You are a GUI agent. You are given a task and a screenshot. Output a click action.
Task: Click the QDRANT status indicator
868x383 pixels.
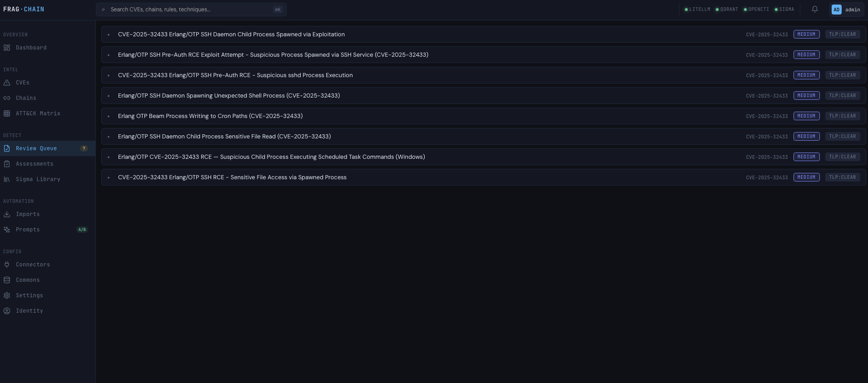(727, 10)
